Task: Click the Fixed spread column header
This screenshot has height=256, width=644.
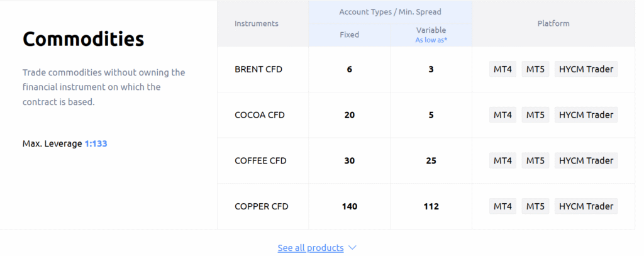Action: pyautogui.click(x=349, y=35)
